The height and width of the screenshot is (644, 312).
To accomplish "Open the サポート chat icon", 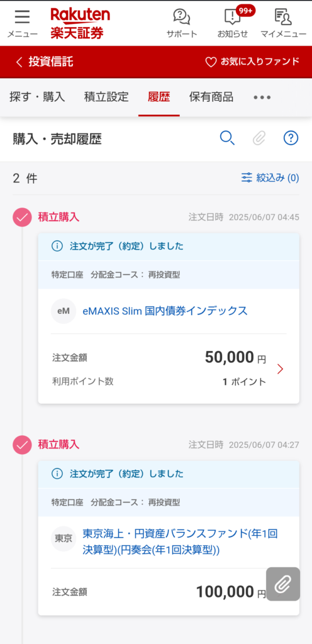I will coord(181,23).
